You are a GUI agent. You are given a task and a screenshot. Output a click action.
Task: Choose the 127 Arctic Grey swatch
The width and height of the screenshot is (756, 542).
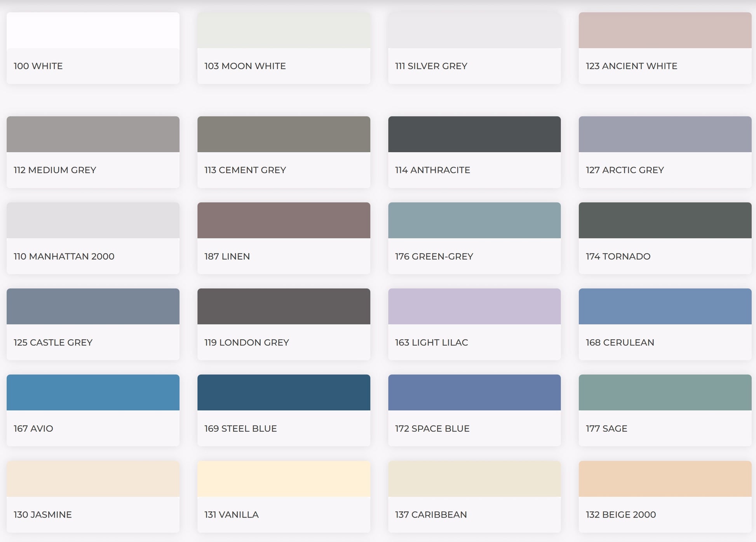665,134
